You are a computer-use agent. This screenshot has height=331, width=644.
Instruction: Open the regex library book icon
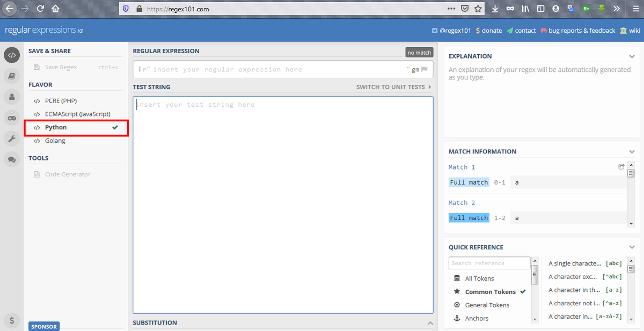[12, 76]
